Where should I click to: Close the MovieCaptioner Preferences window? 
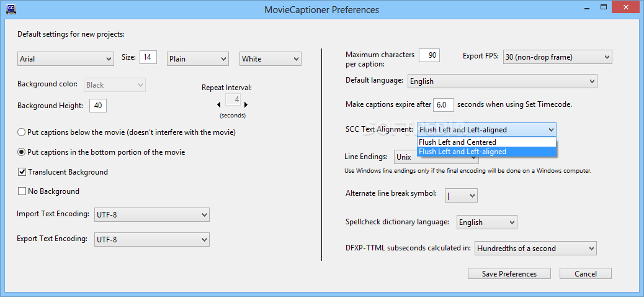click(626, 7)
